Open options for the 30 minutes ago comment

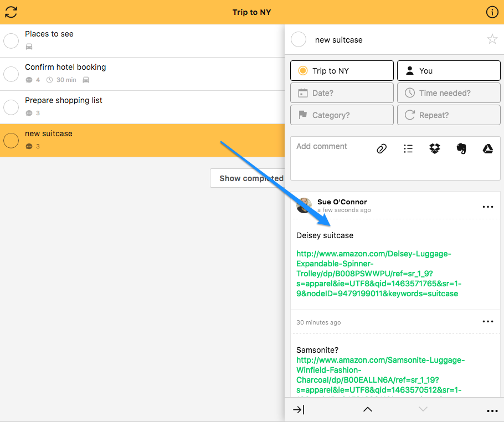pyautogui.click(x=487, y=321)
